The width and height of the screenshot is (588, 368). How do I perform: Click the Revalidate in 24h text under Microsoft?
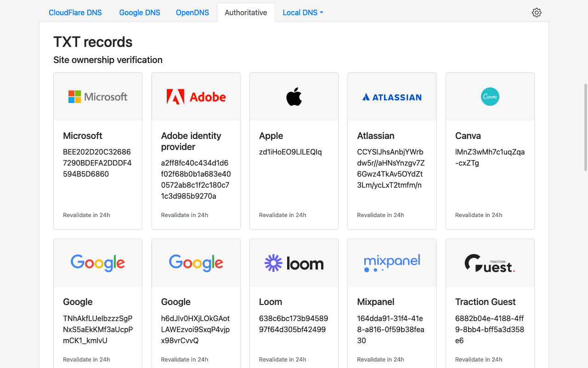click(86, 215)
